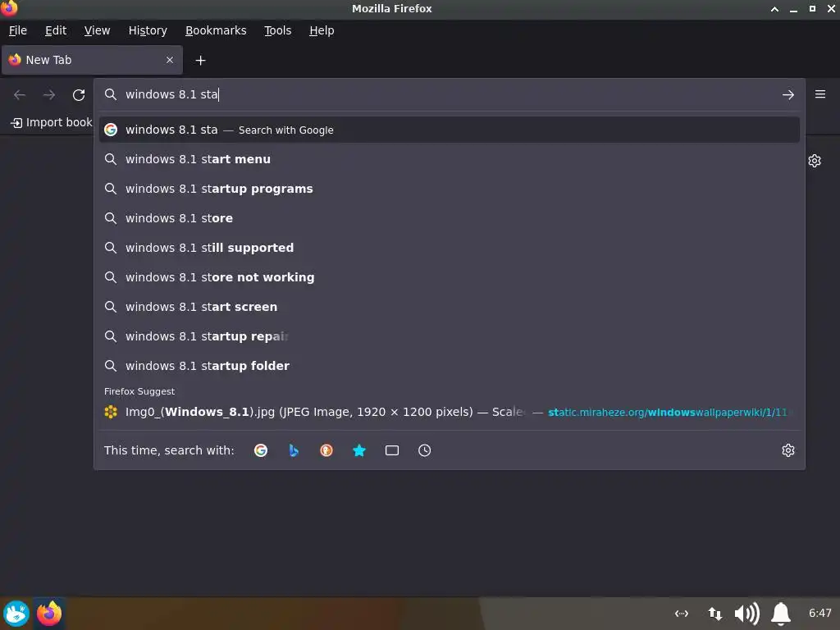Search this time with DuckDuckGo icon
The image size is (840, 630).
point(326,450)
